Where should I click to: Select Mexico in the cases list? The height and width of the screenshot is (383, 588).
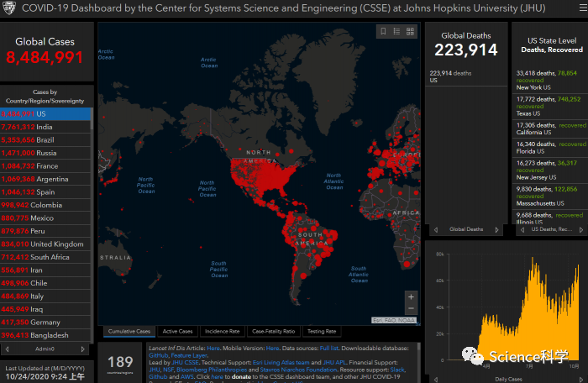pos(45,218)
